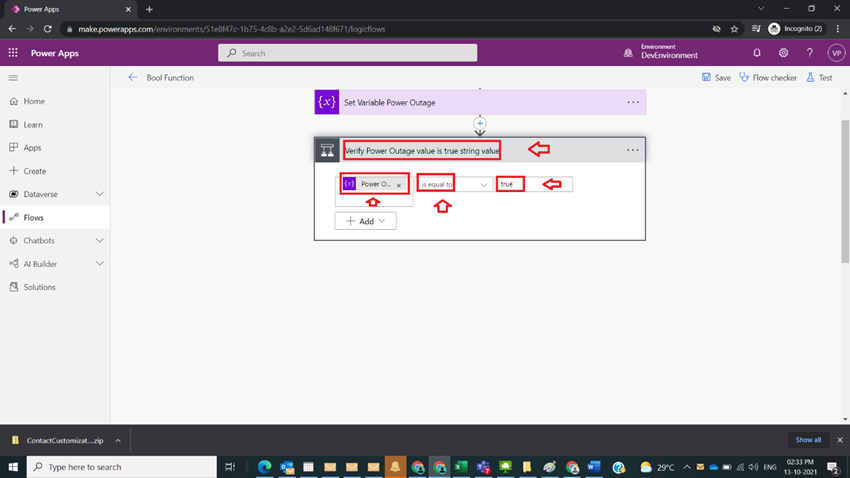Open options menu for Set Variable step
Viewport: 850px width, 478px height.
coord(633,102)
